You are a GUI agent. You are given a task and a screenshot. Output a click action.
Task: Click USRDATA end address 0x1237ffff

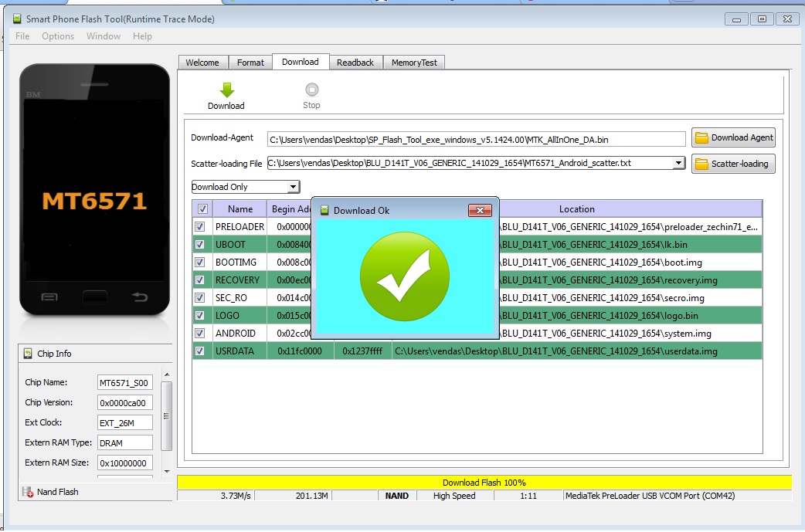(363, 351)
